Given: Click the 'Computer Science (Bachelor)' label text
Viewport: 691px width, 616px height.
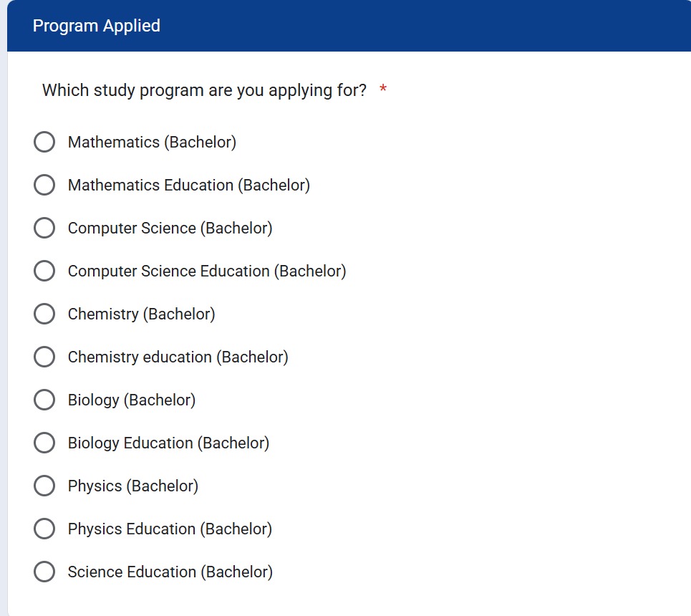Looking at the screenshot, I should click(x=170, y=228).
